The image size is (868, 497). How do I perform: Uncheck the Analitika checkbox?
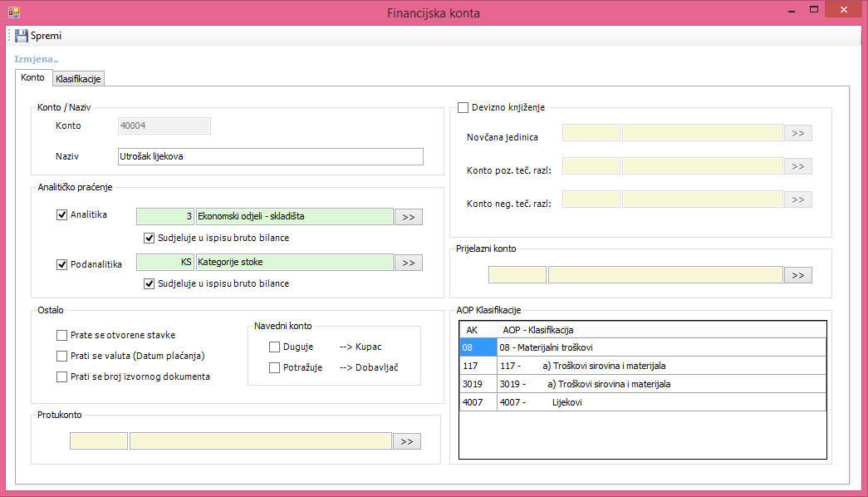pyautogui.click(x=62, y=215)
